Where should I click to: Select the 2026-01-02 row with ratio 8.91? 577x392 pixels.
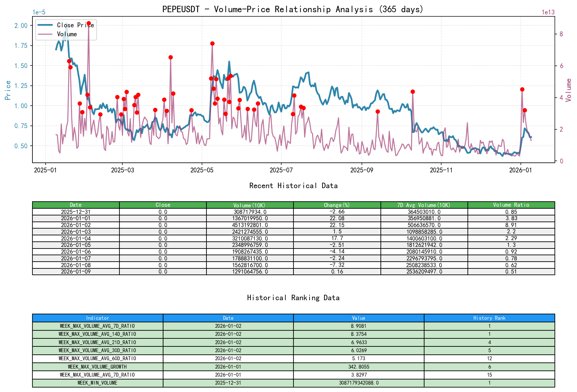(x=76, y=225)
